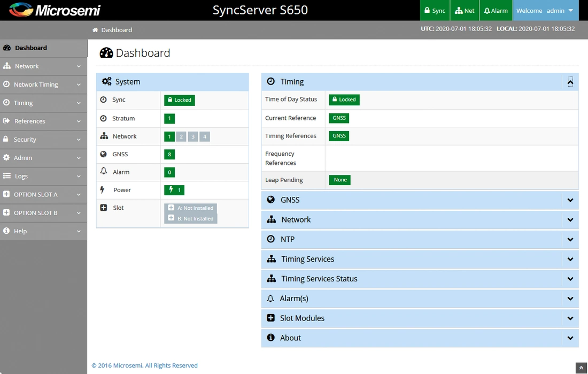The image size is (588, 374).
Task: Click the Net status button in top bar
Action: 465,11
